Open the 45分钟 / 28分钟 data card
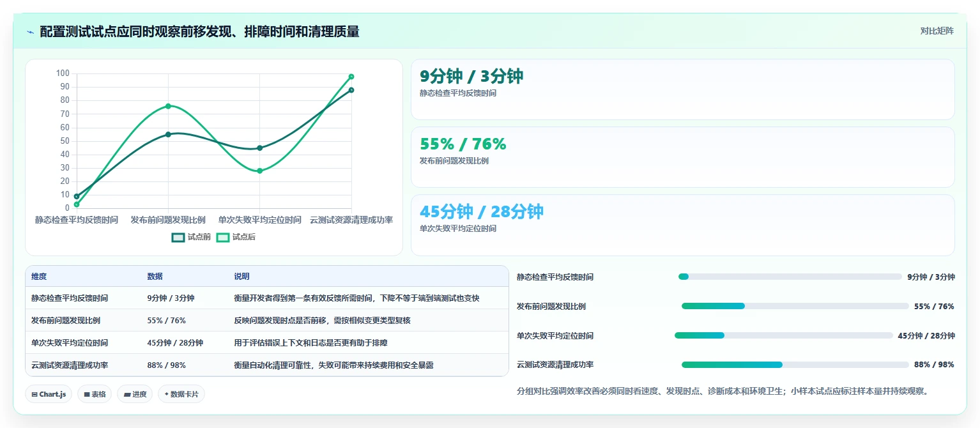Screen dimensions: 980x428 tap(682, 225)
